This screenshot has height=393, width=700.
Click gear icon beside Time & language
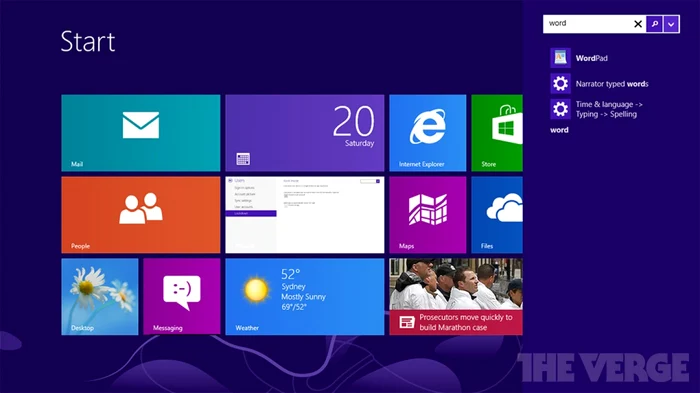coord(560,109)
